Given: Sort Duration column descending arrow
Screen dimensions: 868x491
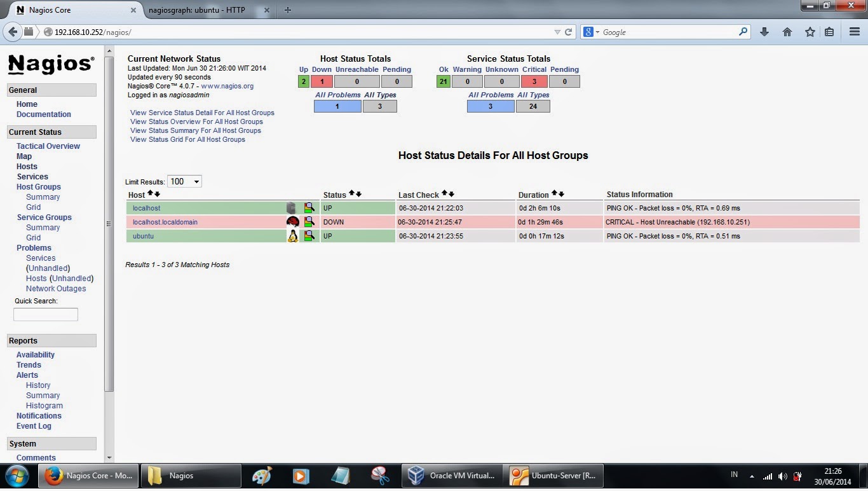Looking at the screenshot, I should [x=561, y=193].
